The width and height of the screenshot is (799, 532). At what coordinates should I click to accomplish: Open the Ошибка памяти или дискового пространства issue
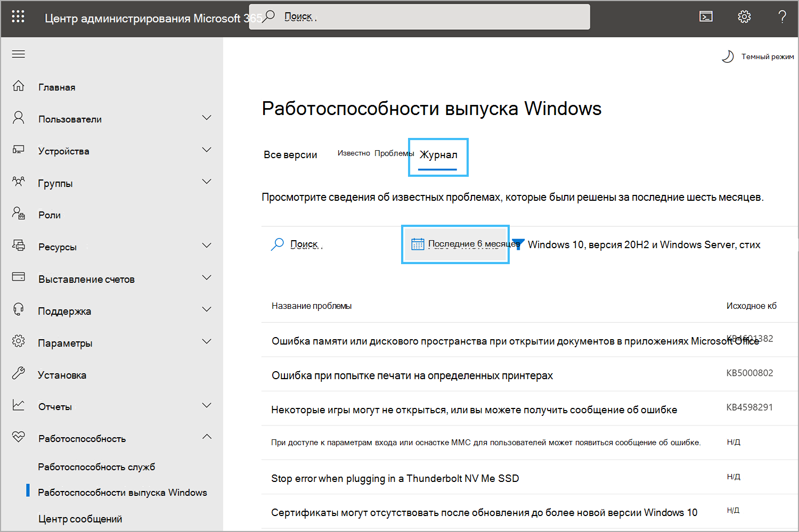(515, 341)
